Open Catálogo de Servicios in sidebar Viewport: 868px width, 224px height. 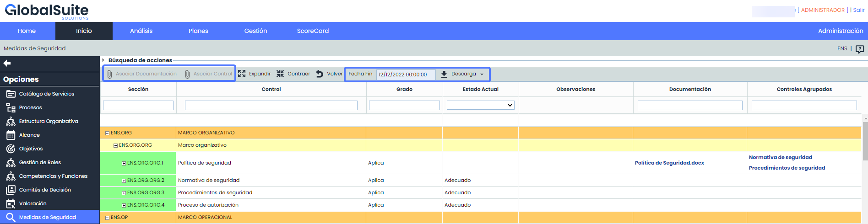tap(47, 94)
